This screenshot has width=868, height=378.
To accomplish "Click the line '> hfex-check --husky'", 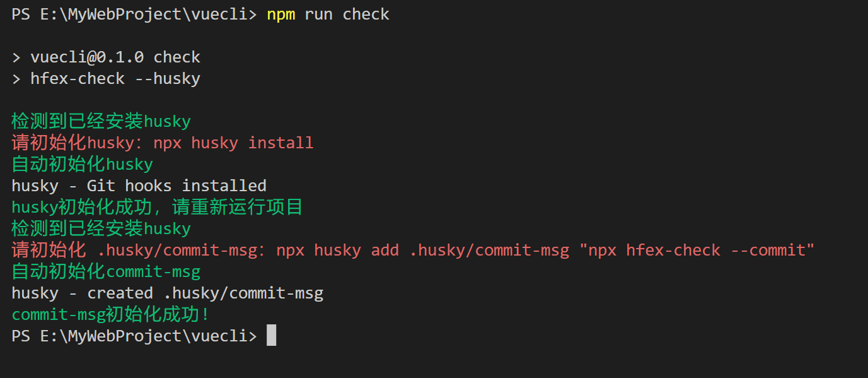I will 106,79.
